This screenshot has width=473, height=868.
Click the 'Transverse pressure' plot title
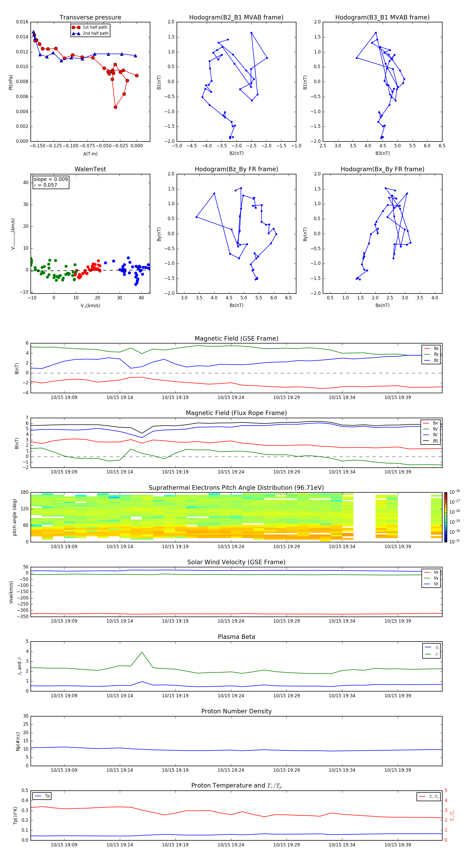90,18
